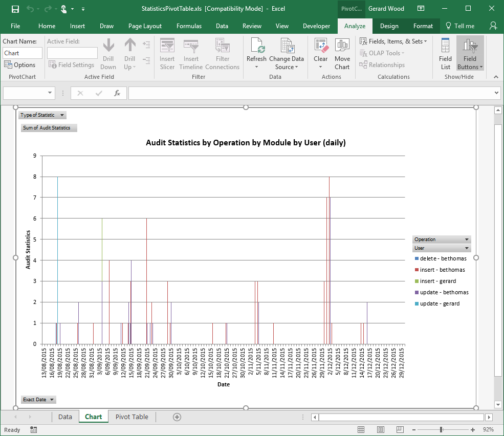Click the Save icon in the title bar
Viewport: 504px width, 436px height.
tap(15, 9)
